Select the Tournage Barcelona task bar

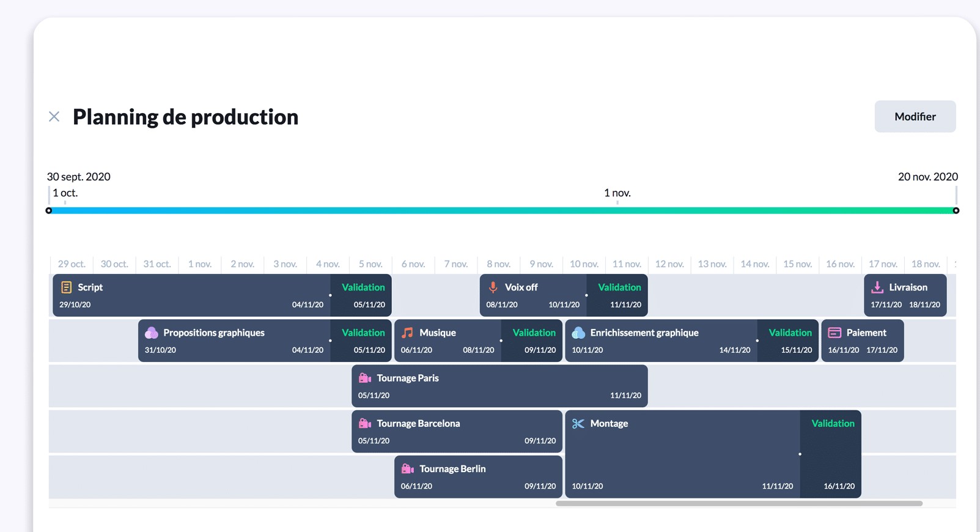coord(456,432)
